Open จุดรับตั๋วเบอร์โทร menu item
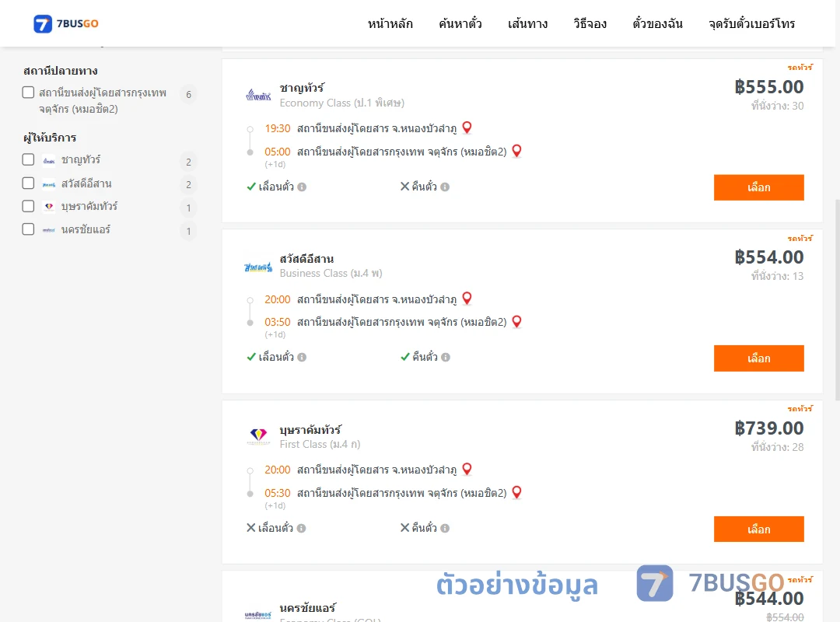840x622 pixels. (751, 23)
